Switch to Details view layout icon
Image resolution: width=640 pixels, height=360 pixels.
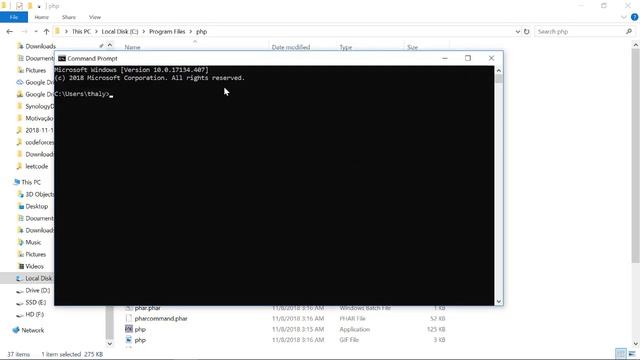(620, 353)
